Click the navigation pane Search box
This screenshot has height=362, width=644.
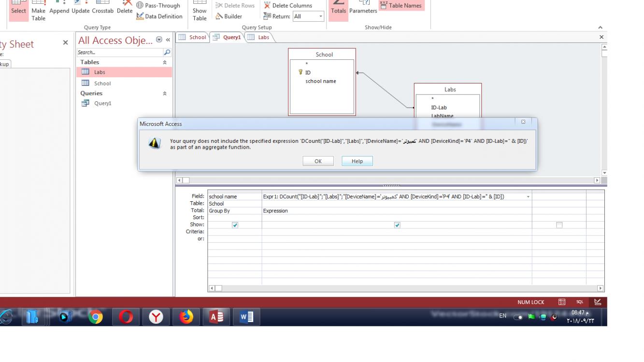click(120, 52)
